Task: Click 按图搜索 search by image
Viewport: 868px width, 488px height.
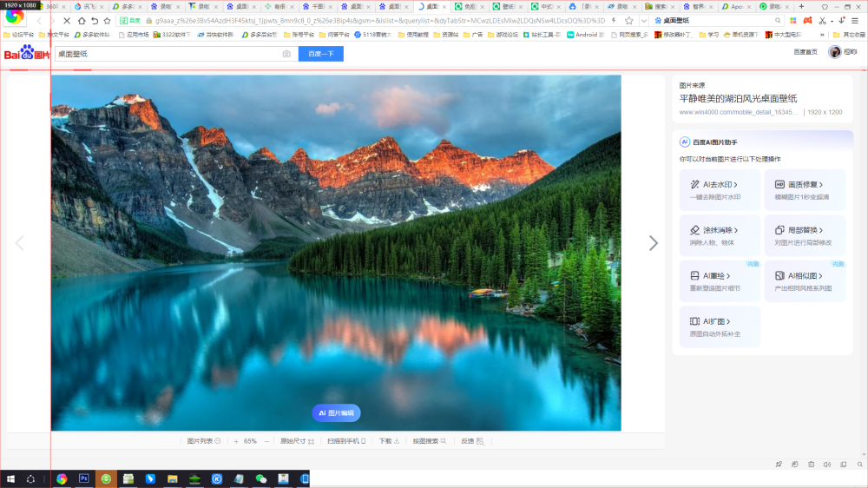Action: coord(429,441)
